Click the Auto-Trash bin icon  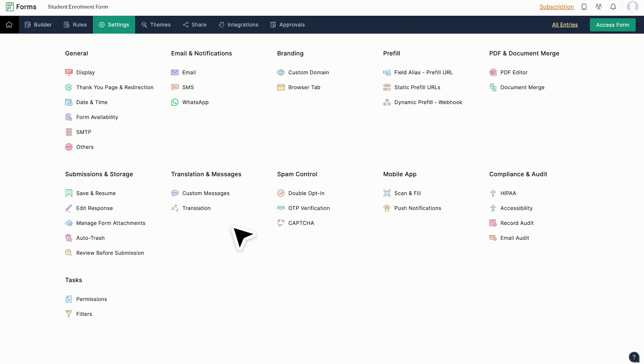(69, 238)
